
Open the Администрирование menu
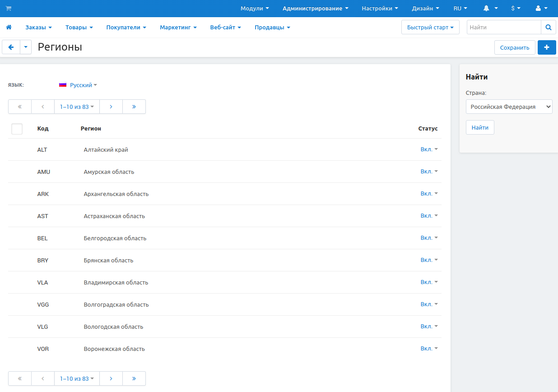click(x=315, y=9)
